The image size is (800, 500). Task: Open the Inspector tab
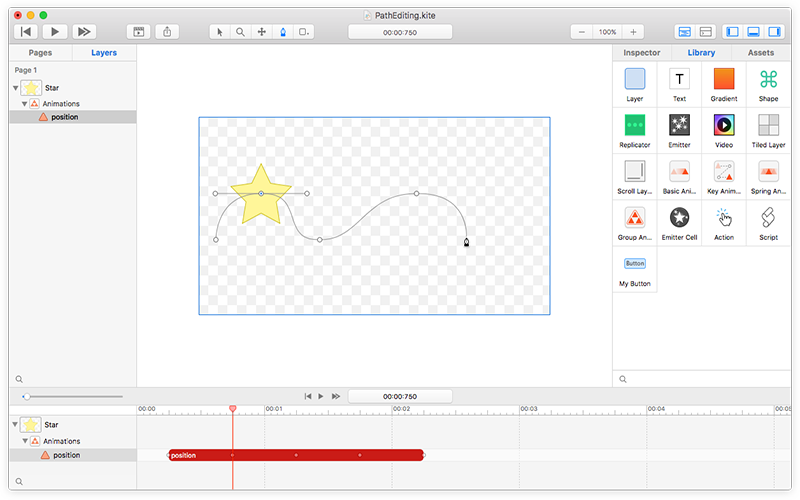pos(642,53)
